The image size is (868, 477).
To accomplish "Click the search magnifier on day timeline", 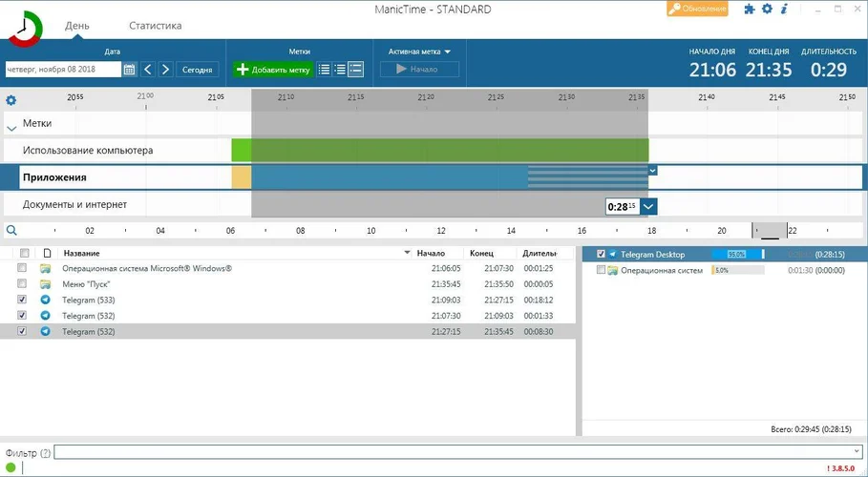I will [x=11, y=231].
